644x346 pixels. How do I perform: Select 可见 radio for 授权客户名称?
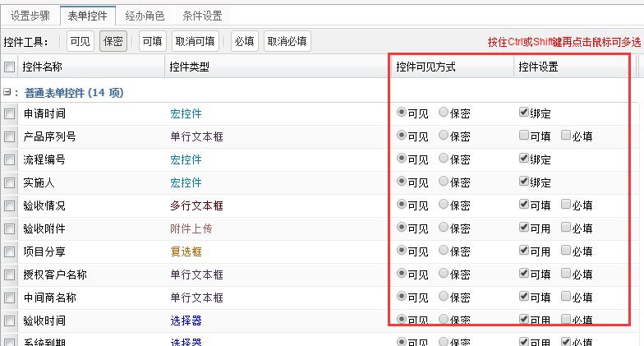point(401,274)
